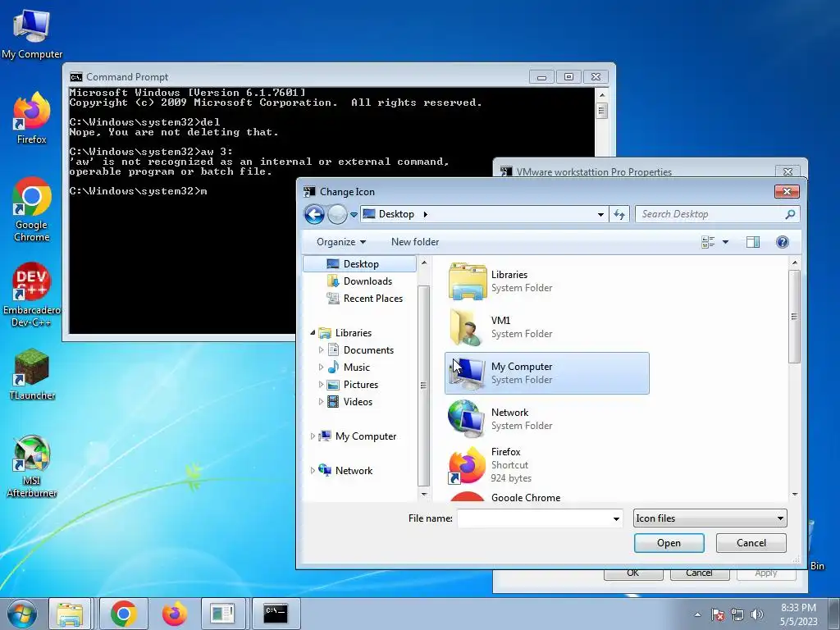Screen dimensions: 840x630
Task: Show the preview pane
Action: (x=753, y=242)
